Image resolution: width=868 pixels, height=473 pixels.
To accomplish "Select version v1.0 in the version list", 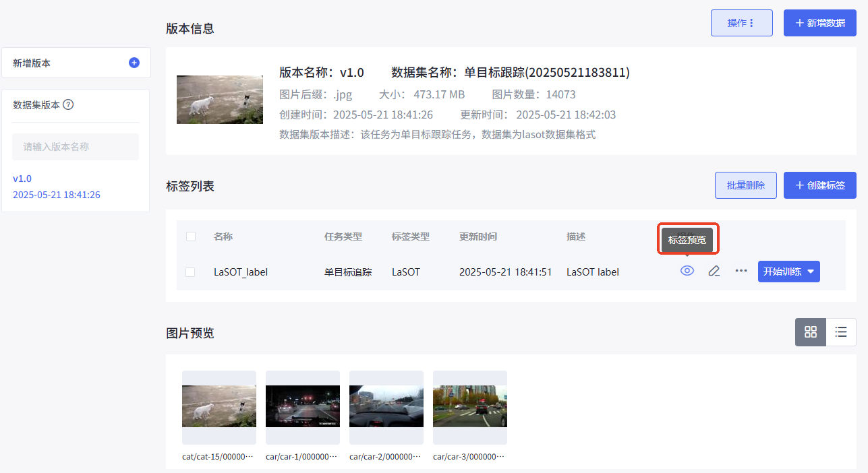I will click(x=22, y=179).
